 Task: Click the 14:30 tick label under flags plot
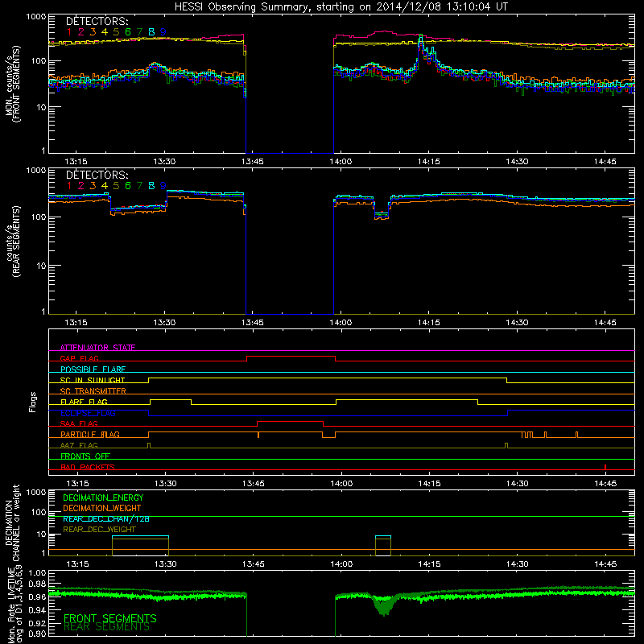(517, 484)
